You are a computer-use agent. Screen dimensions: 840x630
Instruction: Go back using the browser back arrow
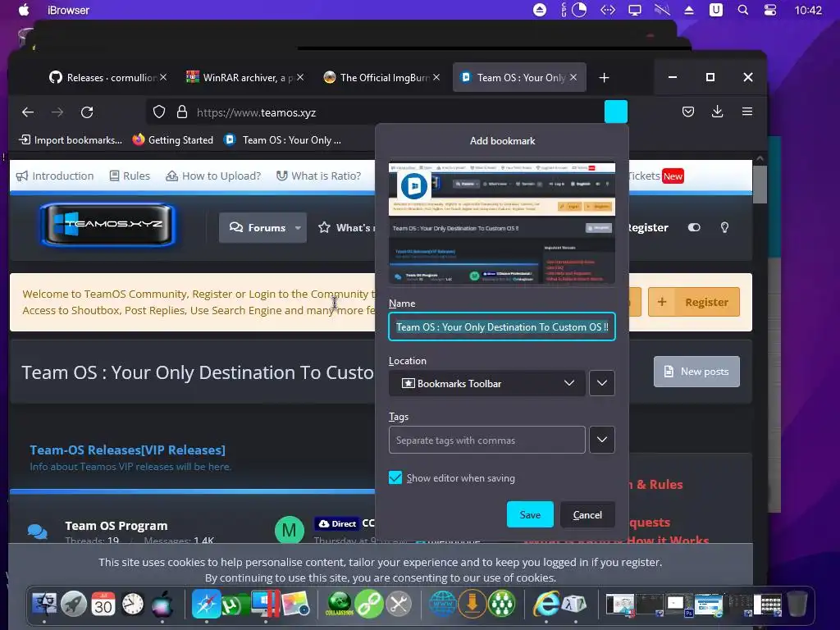click(28, 112)
